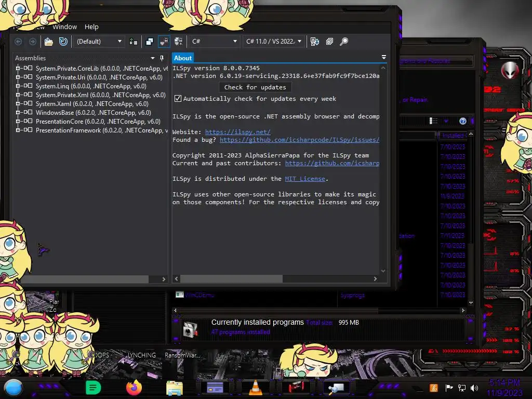Screen dimensions: 532x399
Task: Select WinCDEmu entry in programs list
Action: click(199, 295)
